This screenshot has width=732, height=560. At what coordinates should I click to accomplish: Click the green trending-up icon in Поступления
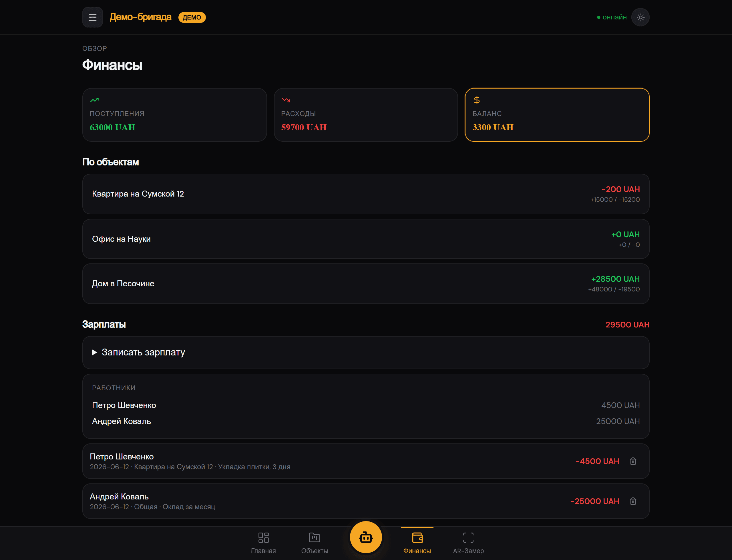click(x=94, y=100)
